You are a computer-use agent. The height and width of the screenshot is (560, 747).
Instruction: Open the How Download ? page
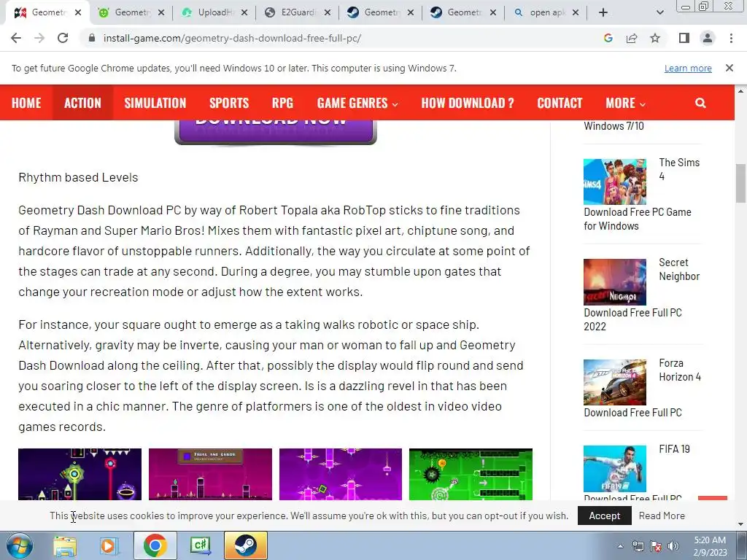[x=468, y=103]
